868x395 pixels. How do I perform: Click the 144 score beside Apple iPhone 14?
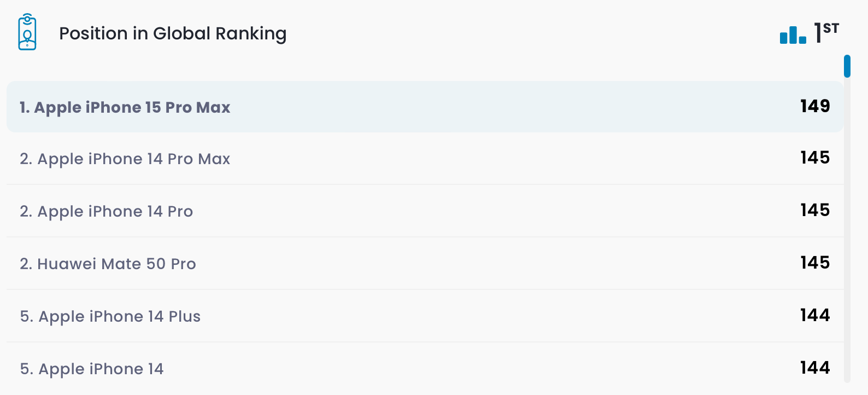click(814, 368)
